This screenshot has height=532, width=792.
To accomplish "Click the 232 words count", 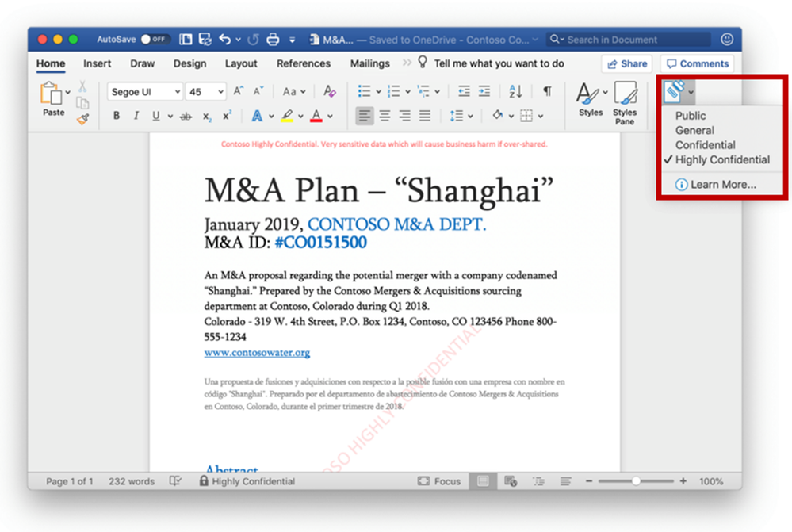I will [132, 481].
